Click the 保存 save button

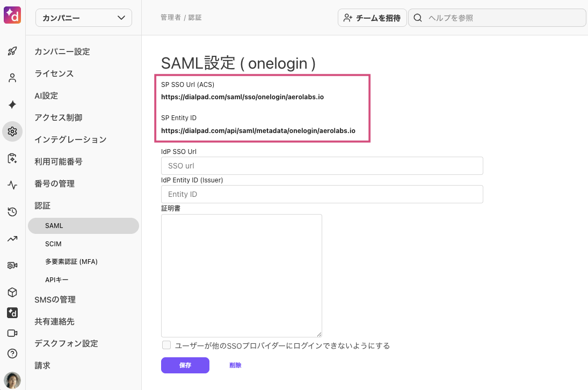tap(185, 365)
